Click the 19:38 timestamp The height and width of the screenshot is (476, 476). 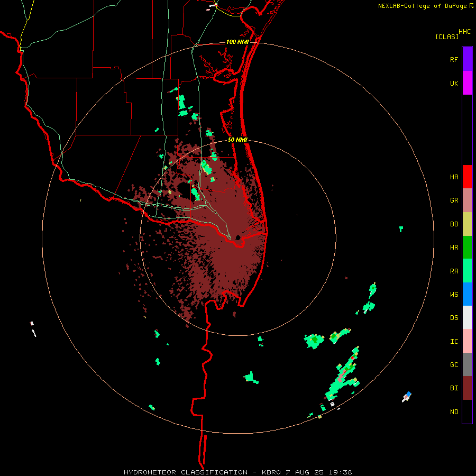(341, 472)
